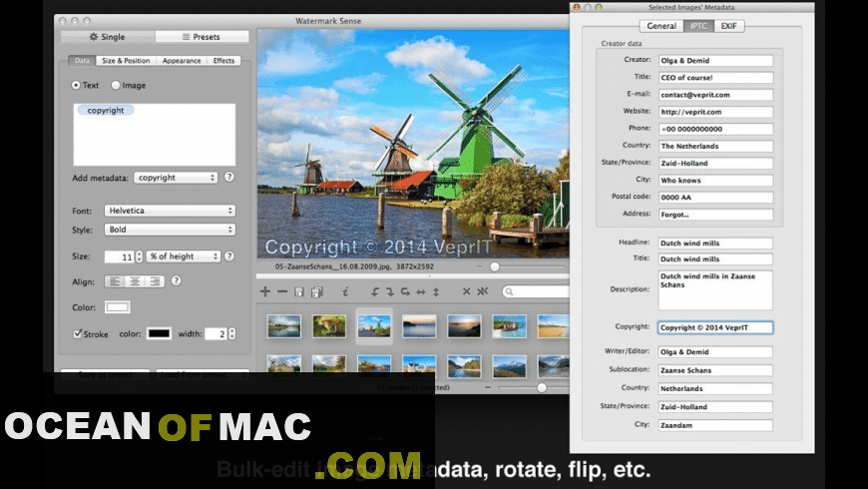Click the Headline field 'Dutch wind mills'

pyautogui.click(x=715, y=244)
